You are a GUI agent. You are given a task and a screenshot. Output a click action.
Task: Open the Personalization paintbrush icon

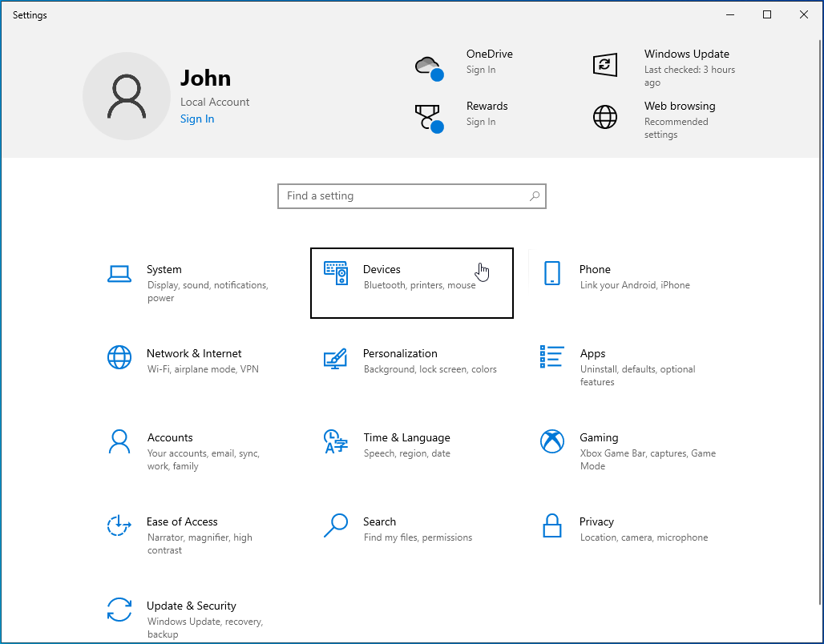(x=336, y=358)
